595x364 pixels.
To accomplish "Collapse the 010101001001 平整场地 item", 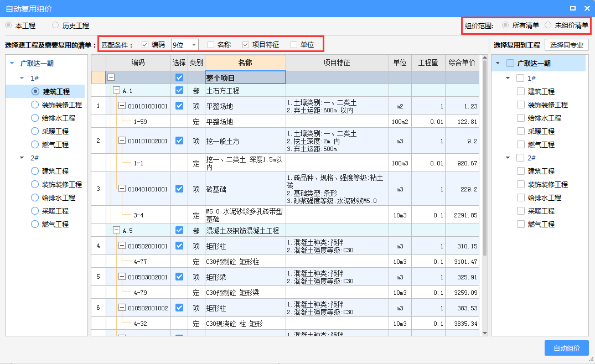I will point(121,106).
